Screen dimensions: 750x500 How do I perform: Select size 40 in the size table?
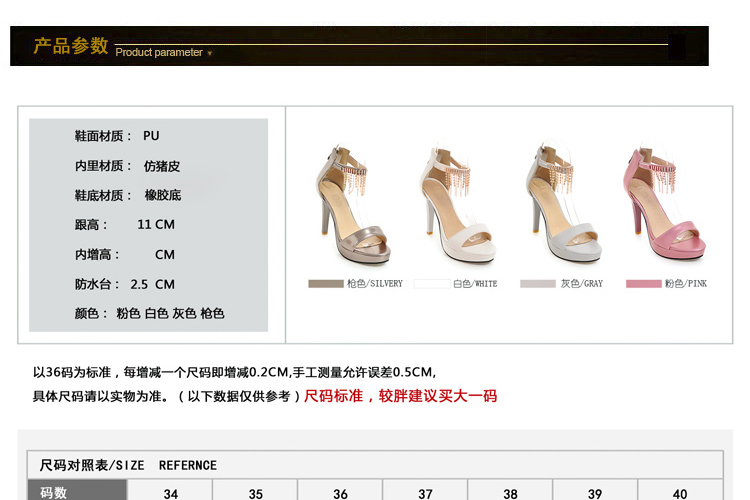point(680,493)
